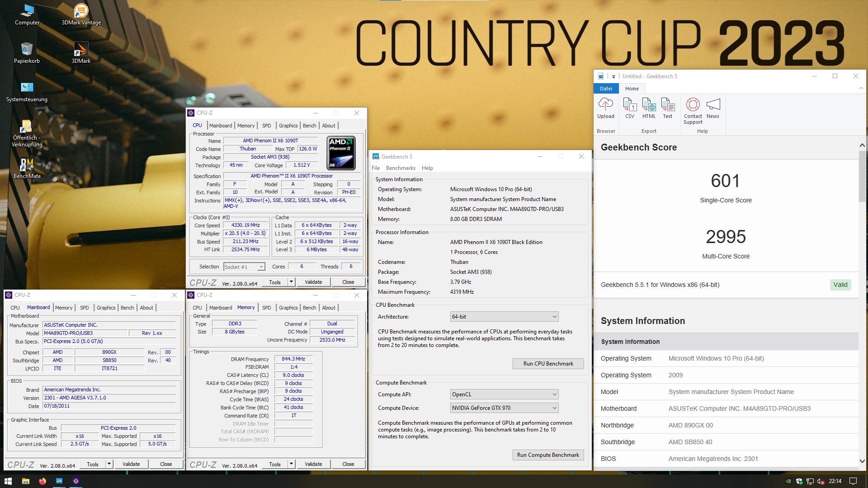Export results as CSV
This screenshot has width=868, height=488.
(630, 108)
